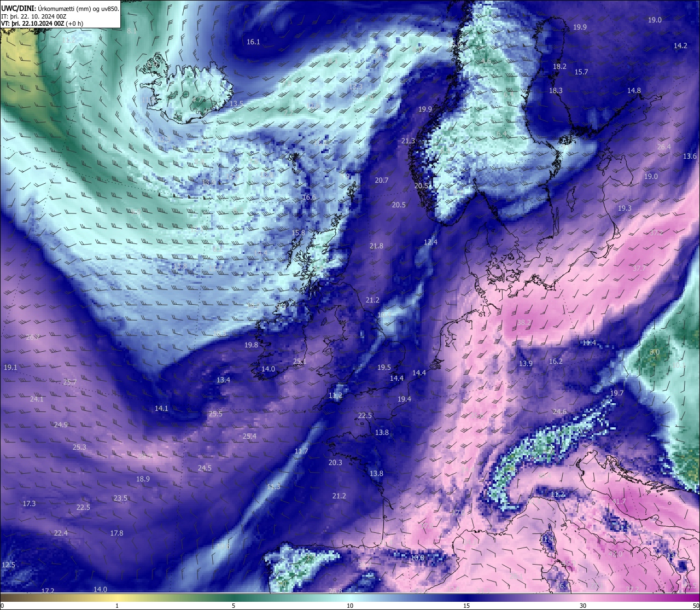The height and width of the screenshot is (610, 700).
Task: Click the 13.4 value label
Action: [x=223, y=380]
